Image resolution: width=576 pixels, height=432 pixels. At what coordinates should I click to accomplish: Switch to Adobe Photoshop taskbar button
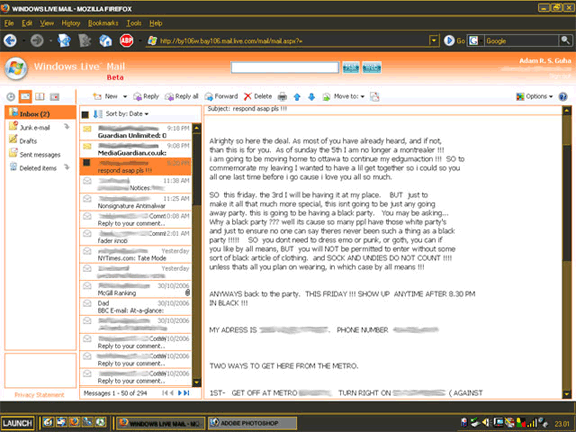(252, 423)
